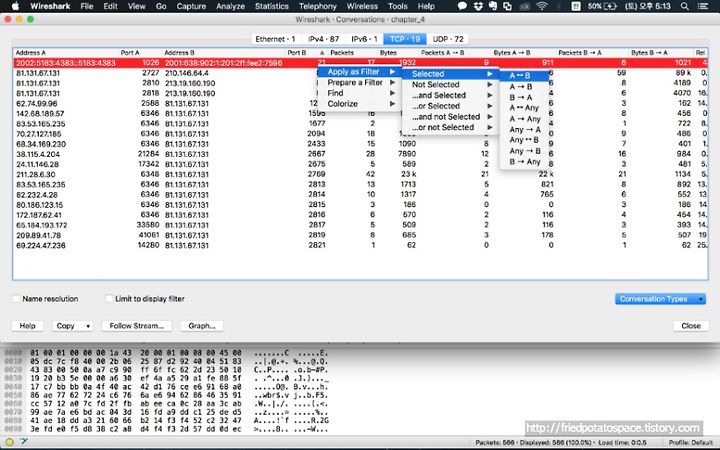Image resolution: width=720 pixels, height=450 pixels.
Task: Open the Notification Center icon
Action: (x=703, y=6)
